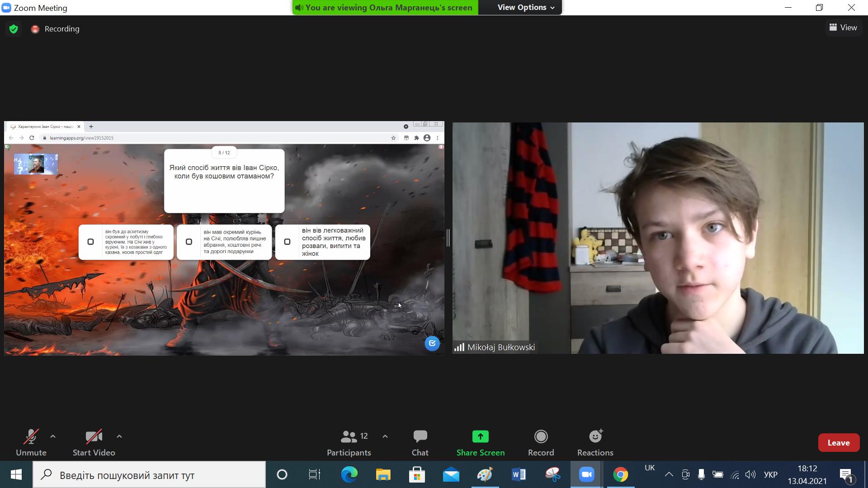Switch the УКР keyboard language
Image resolution: width=868 pixels, height=488 pixels.
(770, 475)
